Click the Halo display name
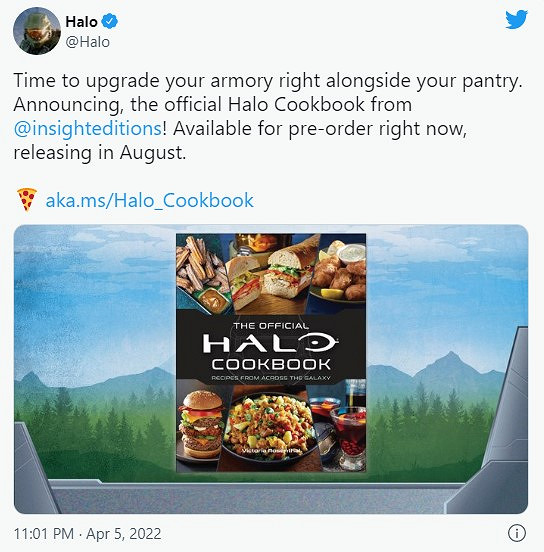The width and height of the screenshot is (544, 552). 81,22
